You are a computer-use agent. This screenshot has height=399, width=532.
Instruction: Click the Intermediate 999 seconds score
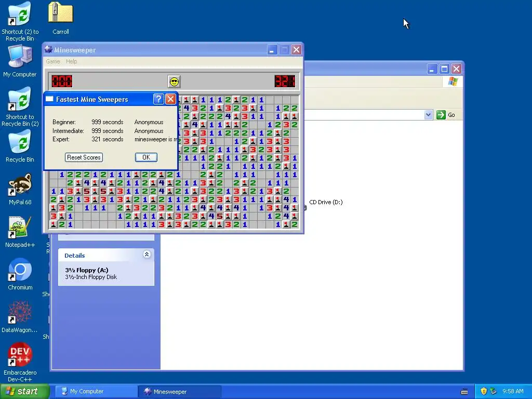(x=107, y=131)
